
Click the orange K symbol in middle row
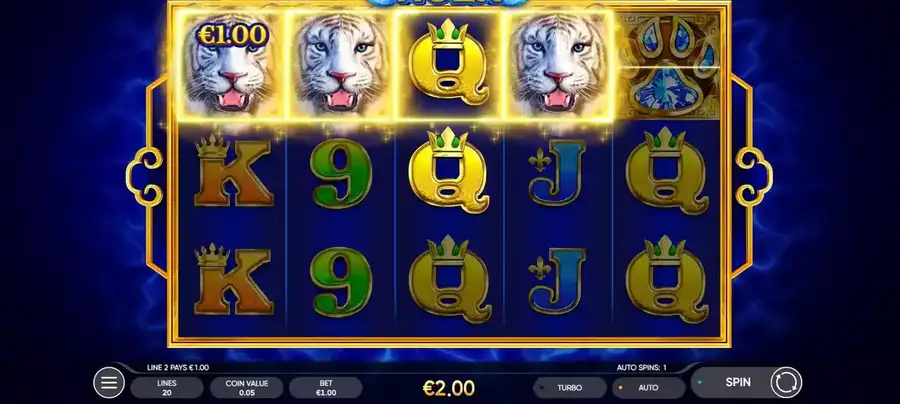[x=232, y=171]
